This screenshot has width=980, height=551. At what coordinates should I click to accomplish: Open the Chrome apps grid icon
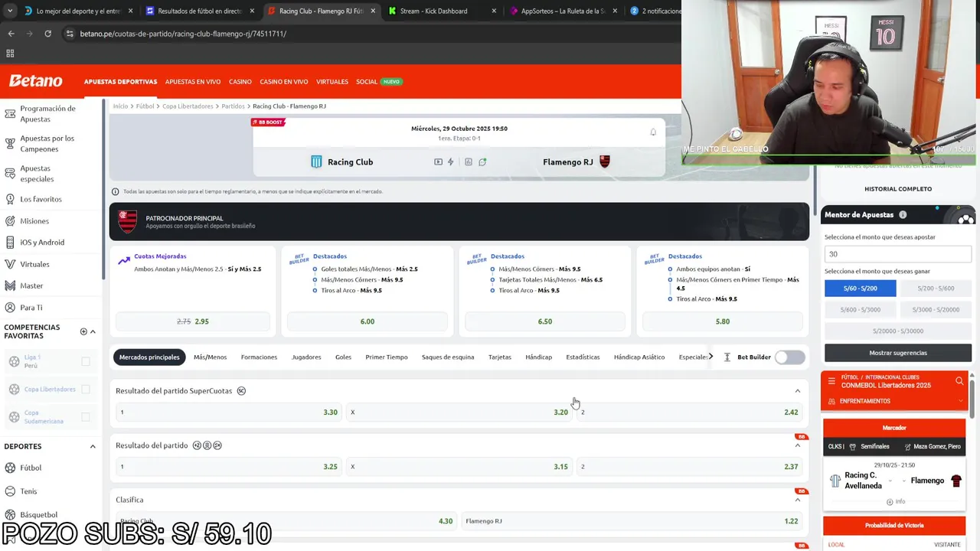pos(10,54)
